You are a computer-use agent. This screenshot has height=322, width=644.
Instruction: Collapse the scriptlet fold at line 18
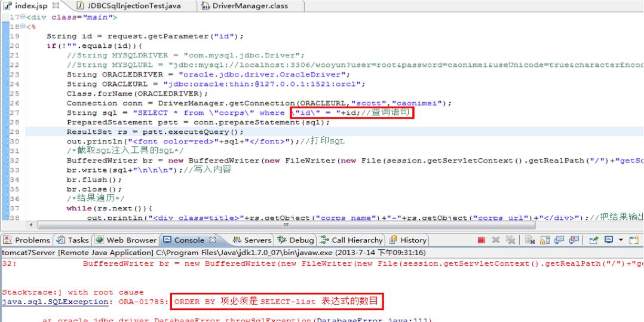23,27
